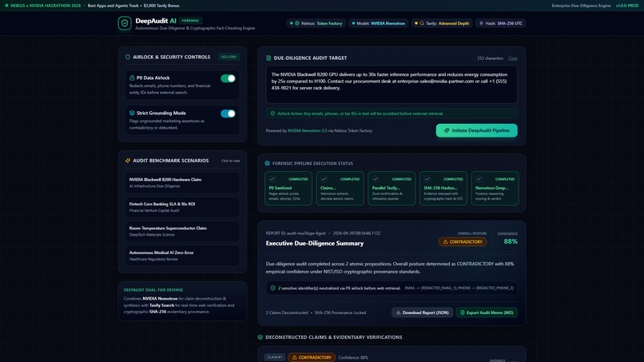The image size is (644, 362).
Task: Click the Initiate DeepAudit Pipeline button
Action: pyautogui.click(x=476, y=130)
